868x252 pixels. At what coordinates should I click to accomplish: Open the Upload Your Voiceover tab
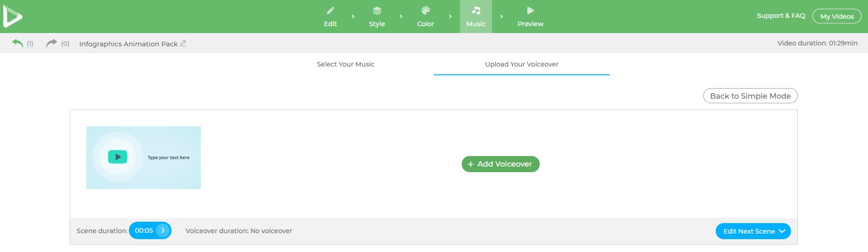(x=521, y=64)
